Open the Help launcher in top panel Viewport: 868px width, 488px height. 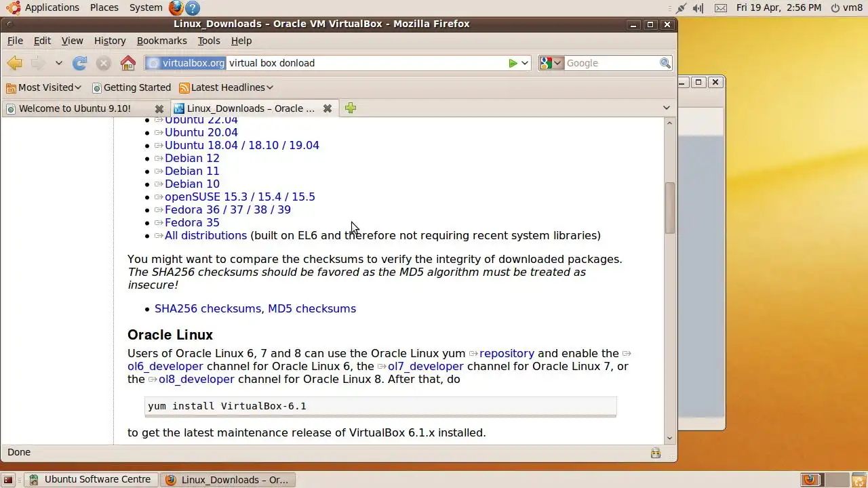pos(193,8)
